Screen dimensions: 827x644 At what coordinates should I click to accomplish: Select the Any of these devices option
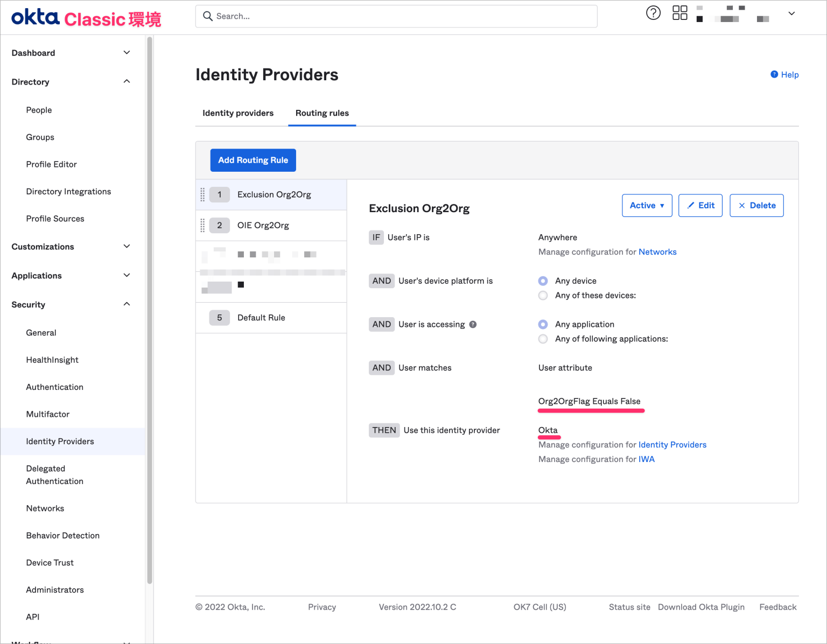(x=543, y=295)
